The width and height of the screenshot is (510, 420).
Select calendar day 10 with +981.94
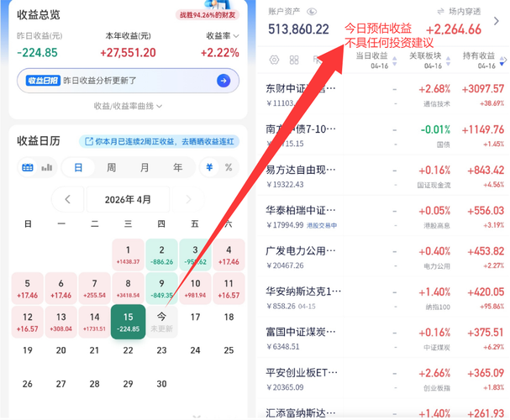point(195,288)
